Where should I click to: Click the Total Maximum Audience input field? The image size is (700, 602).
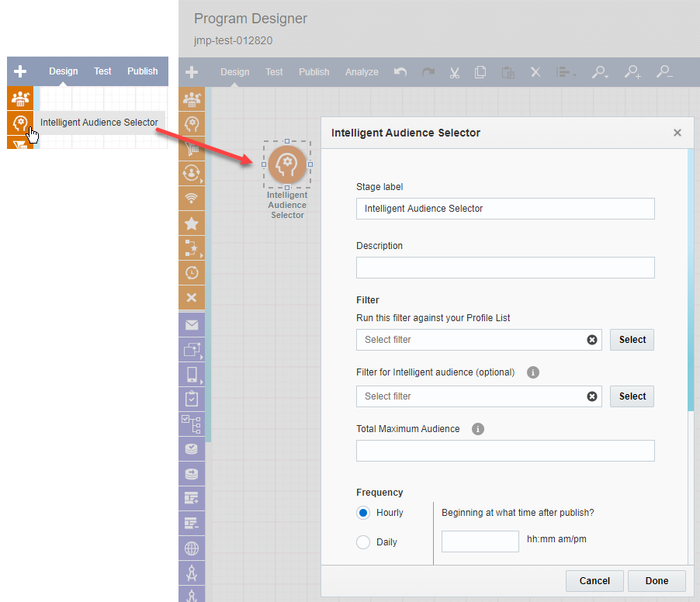505,451
